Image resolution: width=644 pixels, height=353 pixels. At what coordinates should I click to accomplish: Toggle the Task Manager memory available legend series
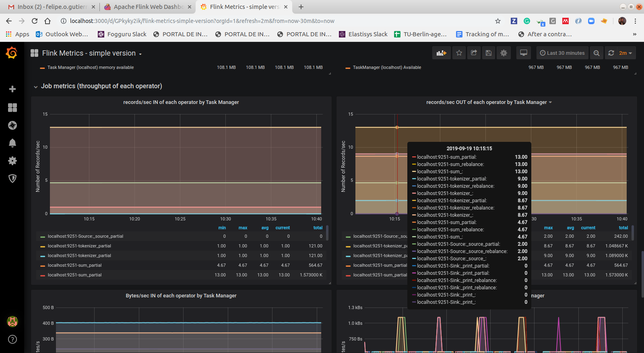(90, 68)
